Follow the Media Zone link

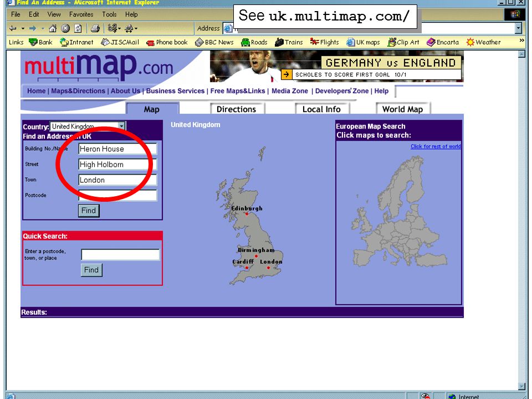coord(290,91)
